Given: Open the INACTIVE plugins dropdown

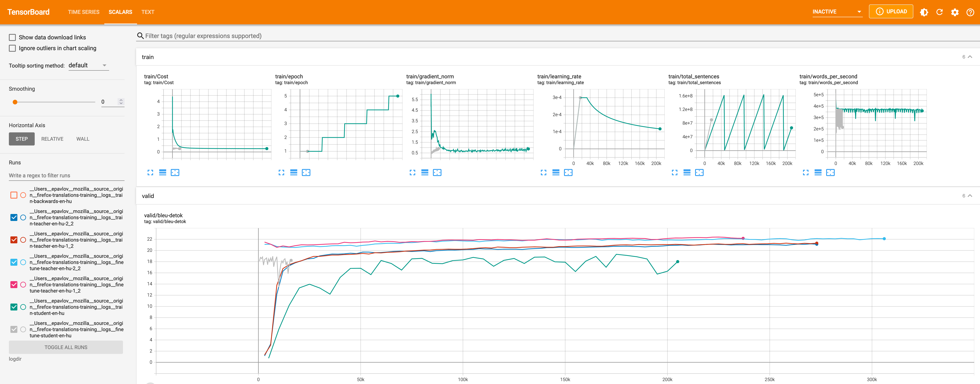Looking at the screenshot, I should pos(837,12).
